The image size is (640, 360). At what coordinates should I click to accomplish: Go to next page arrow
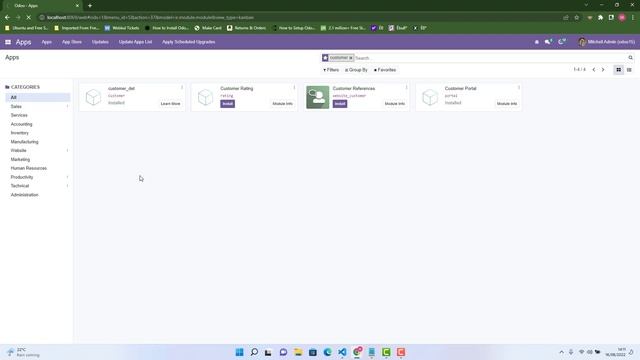603,70
